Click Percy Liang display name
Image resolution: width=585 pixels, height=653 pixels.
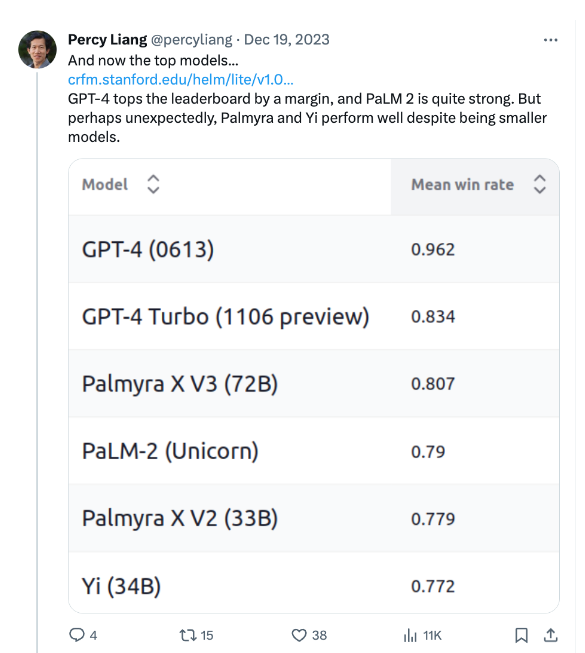coord(107,40)
